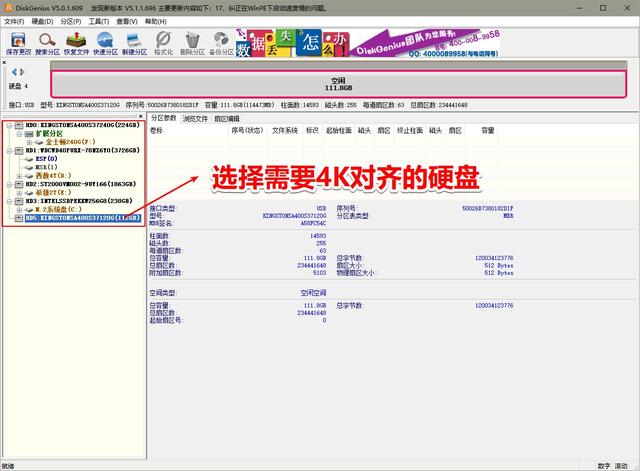Expand the 西数4T(D:) partition node
The width and height of the screenshot is (640, 471).
pyautogui.click(x=19, y=176)
